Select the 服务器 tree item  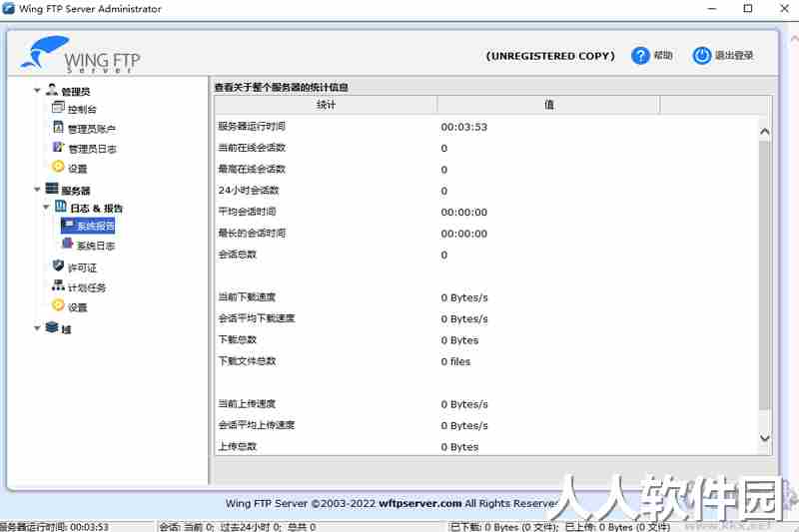76,191
